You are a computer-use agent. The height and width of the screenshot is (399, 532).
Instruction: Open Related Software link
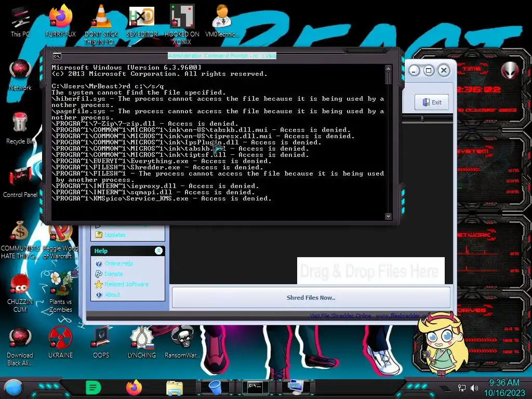[x=126, y=284]
